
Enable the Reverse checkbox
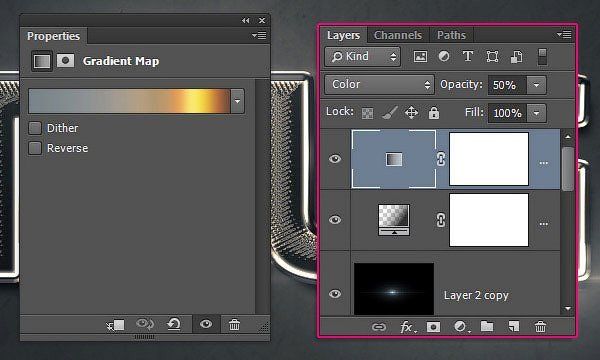point(35,148)
